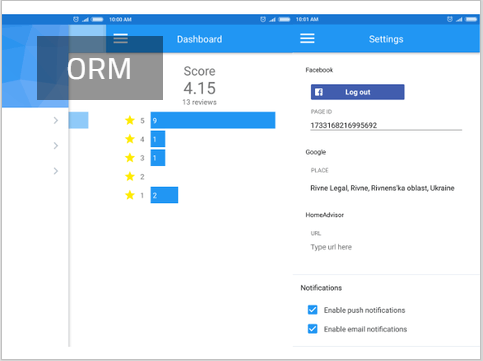The image size is (483, 361).
Task: Click the yellow star in the 3 row
Action: tap(130, 157)
